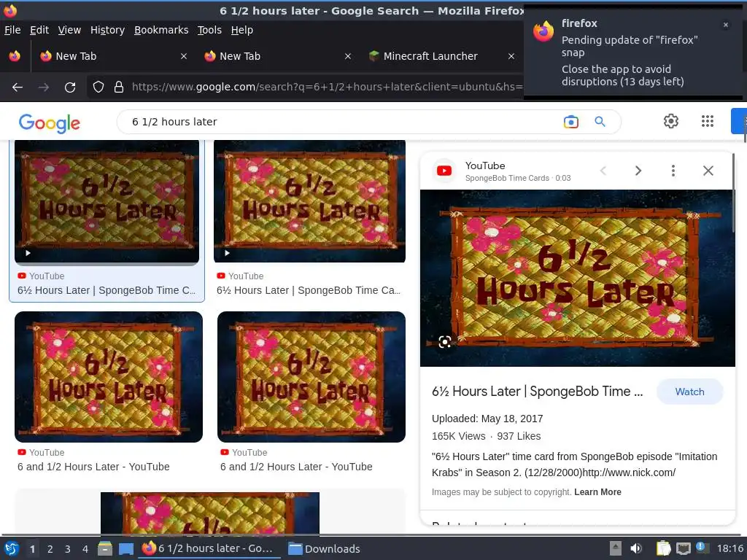Dismiss the firefox snap update notification
The width and height of the screenshot is (747, 560).
coord(726,25)
